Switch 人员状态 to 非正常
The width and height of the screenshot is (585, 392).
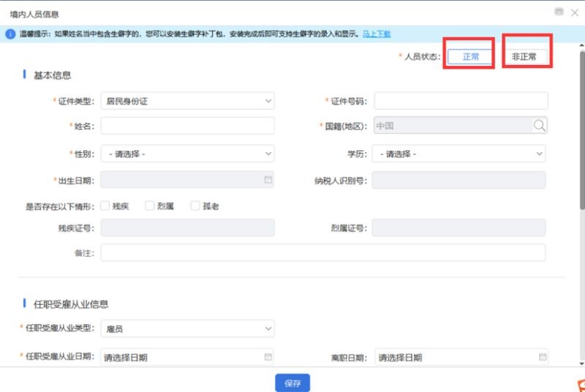pyautogui.click(x=524, y=57)
